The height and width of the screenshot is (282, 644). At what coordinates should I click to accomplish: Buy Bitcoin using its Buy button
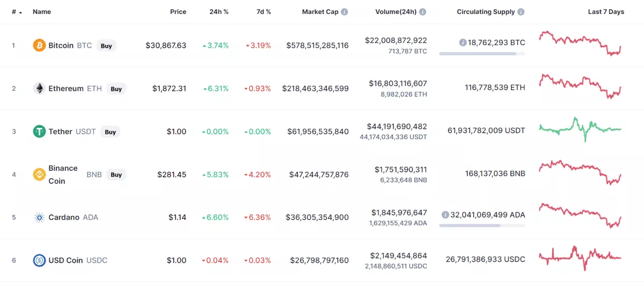[x=106, y=46]
